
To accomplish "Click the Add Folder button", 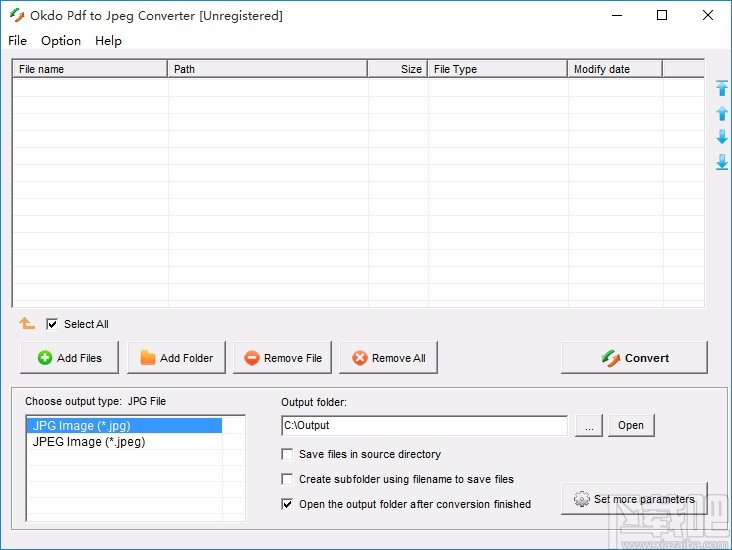I will [x=176, y=358].
